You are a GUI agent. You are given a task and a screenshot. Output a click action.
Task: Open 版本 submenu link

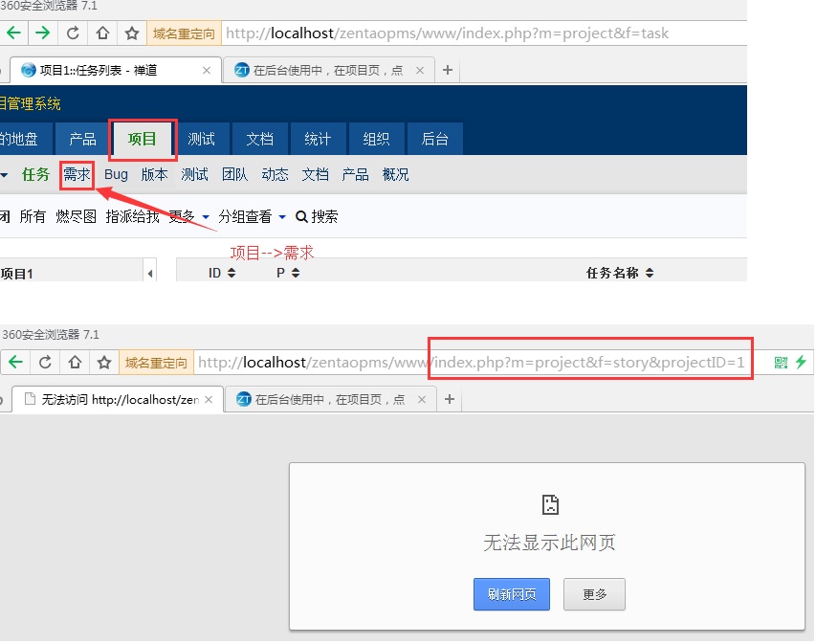click(x=155, y=174)
